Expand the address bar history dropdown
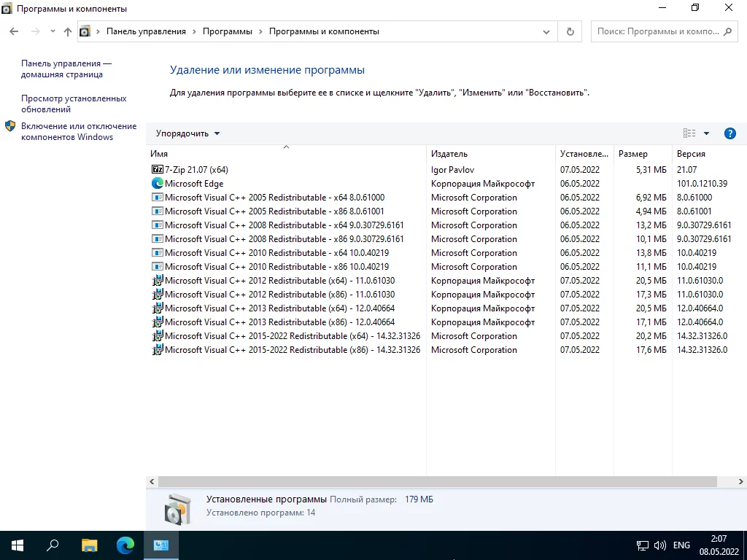747x560 pixels. pyautogui.click(x=546, y=31)
